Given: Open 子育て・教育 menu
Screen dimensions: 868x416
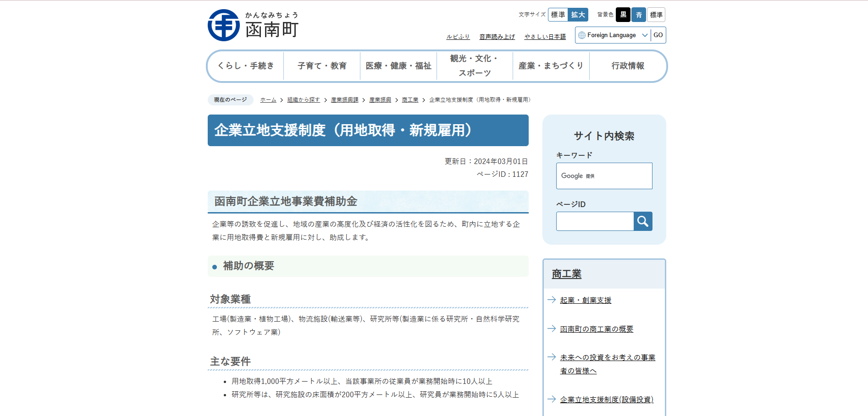Looking at the screenshot, I should 322,66.
